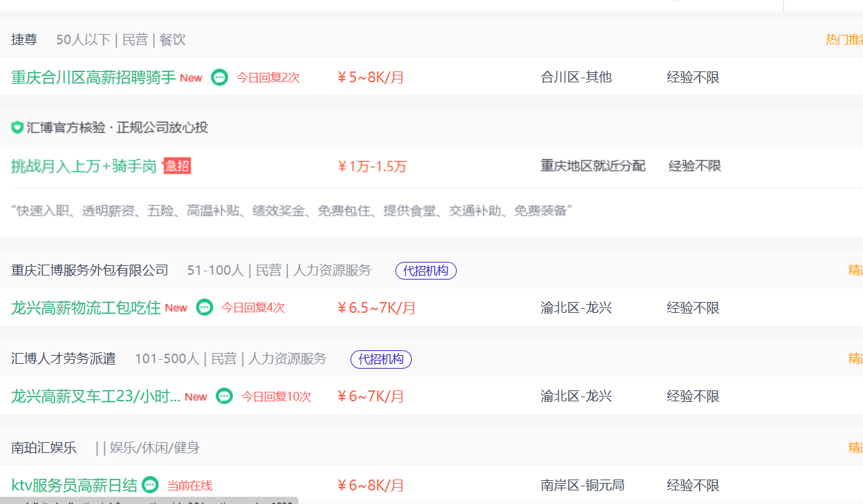Screen dimensions: 863x504
Task: Open job 挑战月入上万+骑手岗
Action: [x=84, y=166]
